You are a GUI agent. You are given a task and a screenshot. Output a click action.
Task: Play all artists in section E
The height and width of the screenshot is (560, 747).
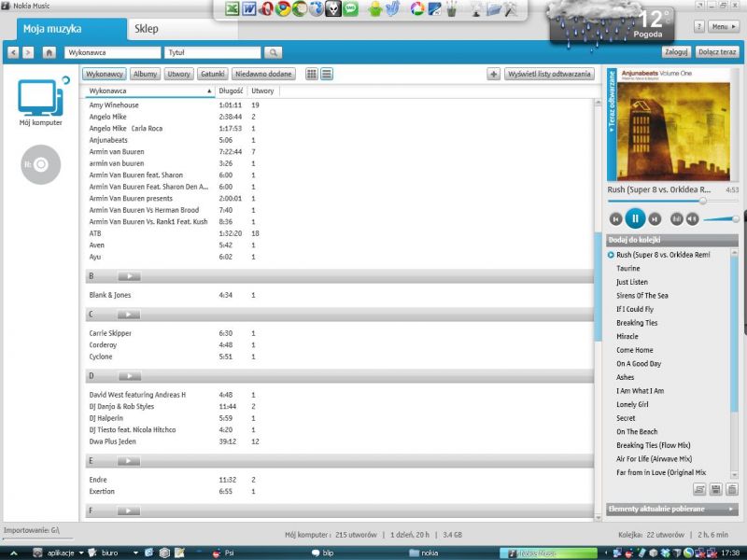coord(129,461)
